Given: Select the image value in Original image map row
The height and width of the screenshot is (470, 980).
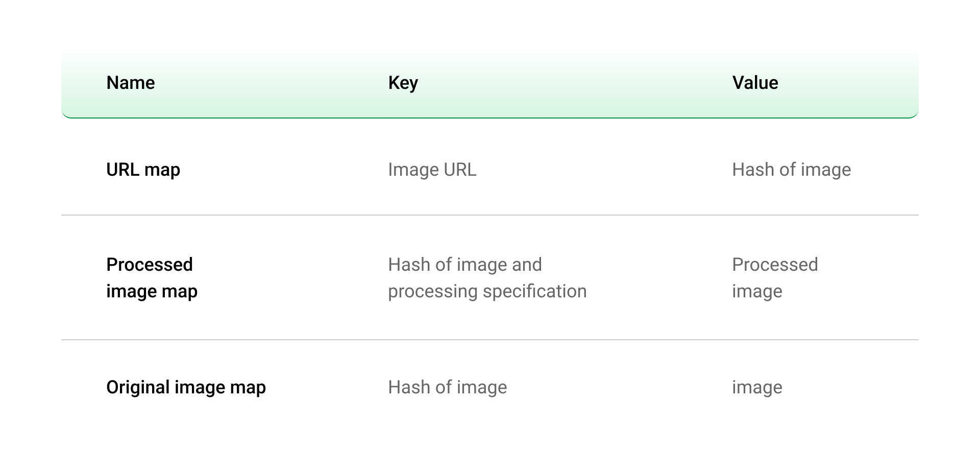Looking at the screenshot, I should tap(757, 387).
